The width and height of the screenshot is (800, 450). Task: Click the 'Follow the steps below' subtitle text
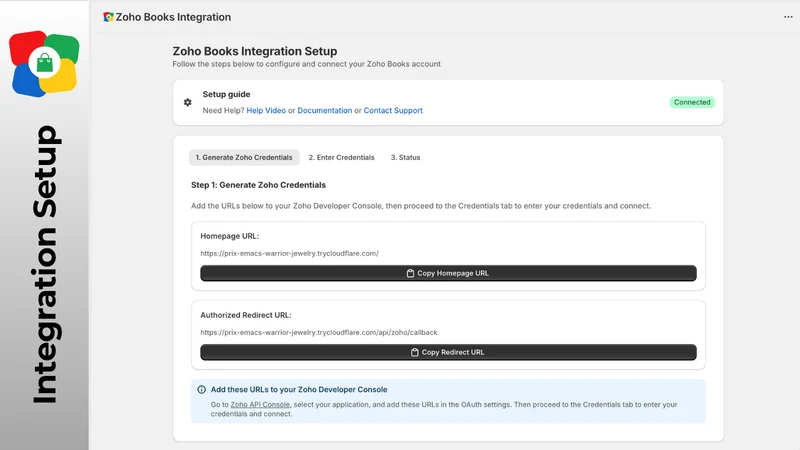pos(306,64)
